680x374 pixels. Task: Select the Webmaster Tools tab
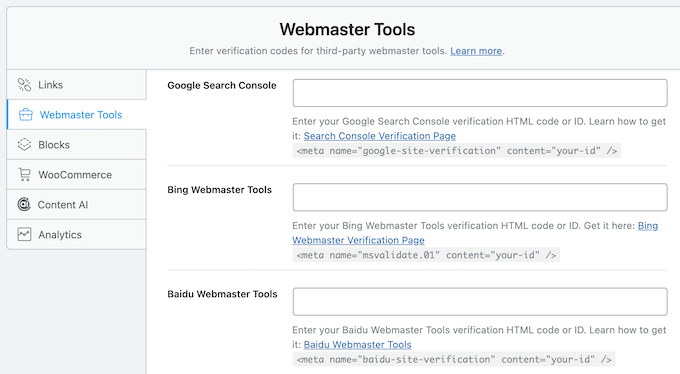pos(76,115)
